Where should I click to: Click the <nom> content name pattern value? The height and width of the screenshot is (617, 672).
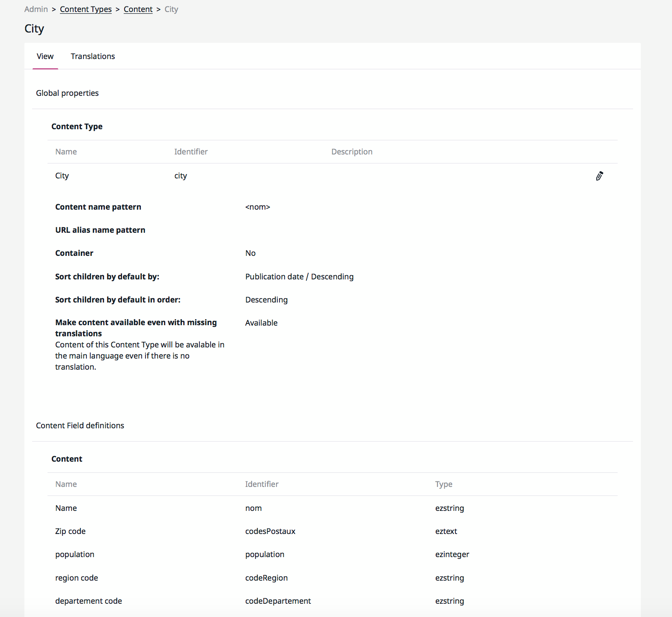coord(257,207)
